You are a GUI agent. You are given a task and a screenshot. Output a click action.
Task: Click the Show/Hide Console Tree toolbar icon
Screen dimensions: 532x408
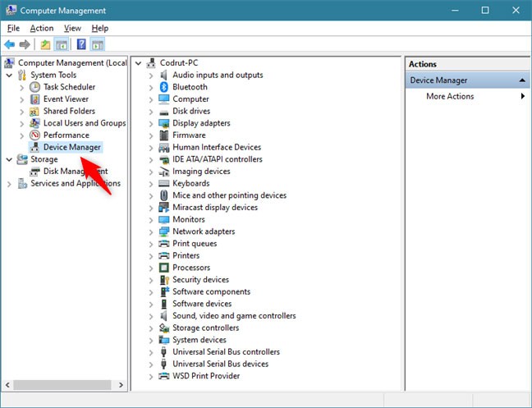click(x=61, y=44)
